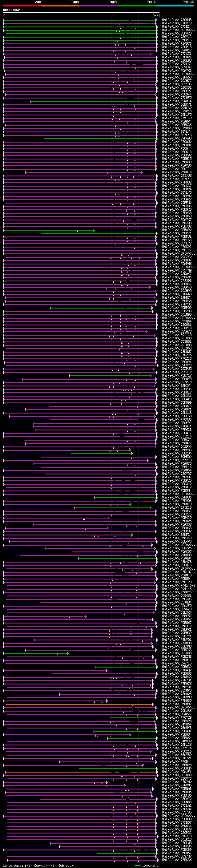
Task: Open hit UniRef100_Q967L5
Action: coord(177,664)
